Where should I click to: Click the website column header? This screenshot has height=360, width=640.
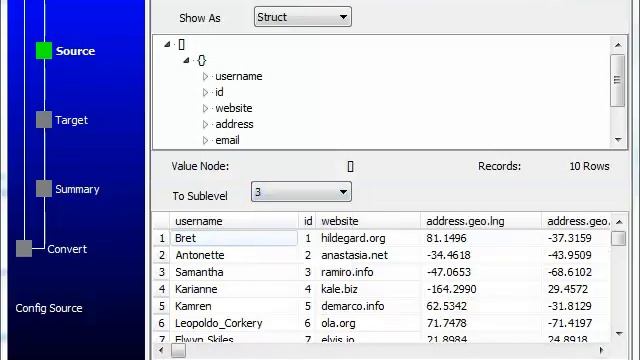pyautogui.click(x=369, y=221)
